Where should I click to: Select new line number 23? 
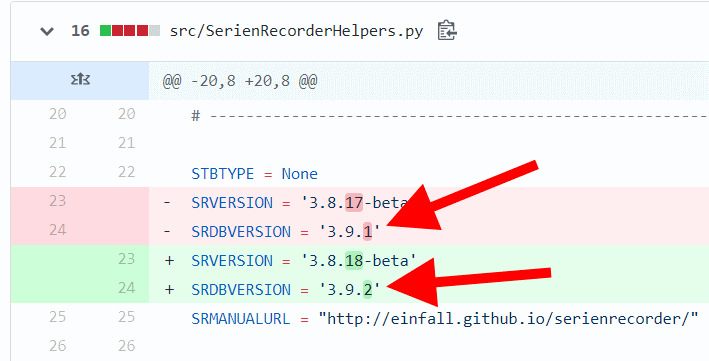127,259
